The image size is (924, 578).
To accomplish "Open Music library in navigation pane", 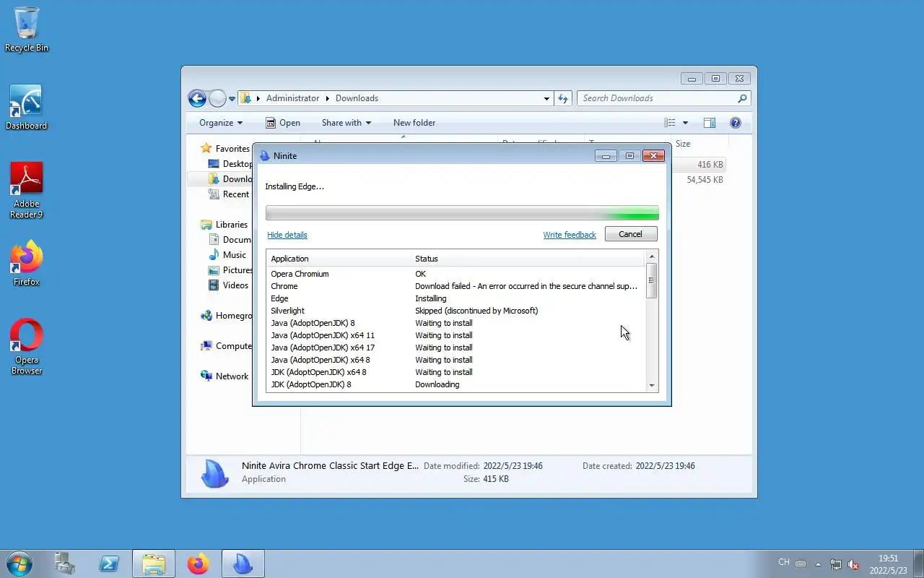I will (x=227, y=255).
